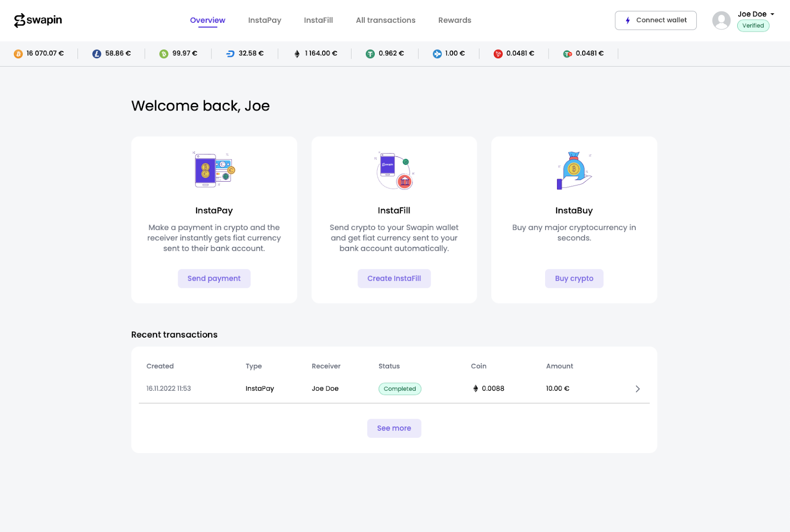This screenshot has width=790, height=532.
Task: Click the Created column header
Action: 160,366
